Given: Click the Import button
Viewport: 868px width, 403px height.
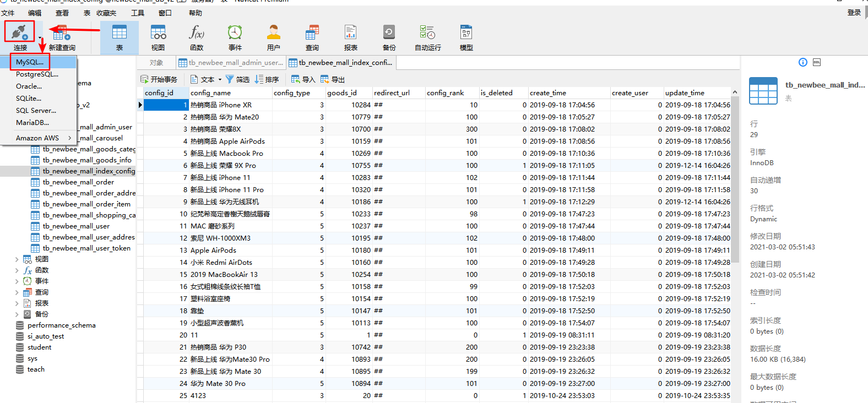Looking at the screenshot, I should point(303,79).
